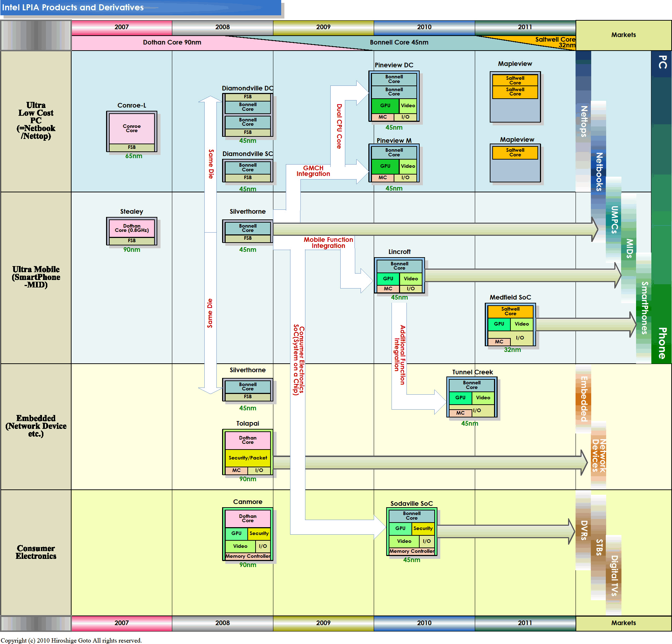Click the Hiroshige Goto copyright notice
This screenshot has height=644, width=672.
tap(71, 640)
